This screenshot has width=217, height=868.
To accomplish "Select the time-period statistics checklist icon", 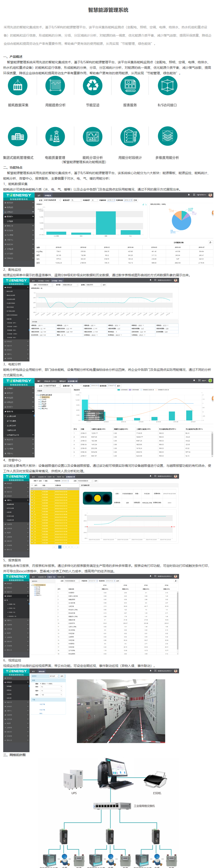I will pyautogui.click(x=130, y=136).
